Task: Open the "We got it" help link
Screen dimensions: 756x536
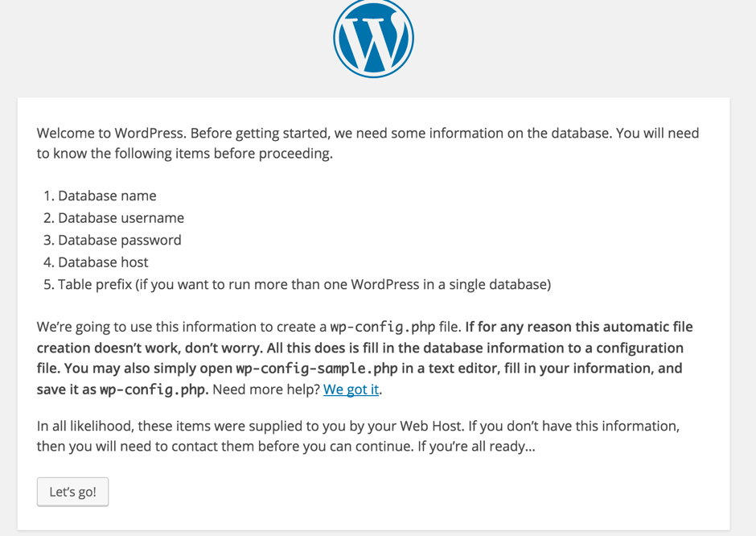Action: pos(351,390)
